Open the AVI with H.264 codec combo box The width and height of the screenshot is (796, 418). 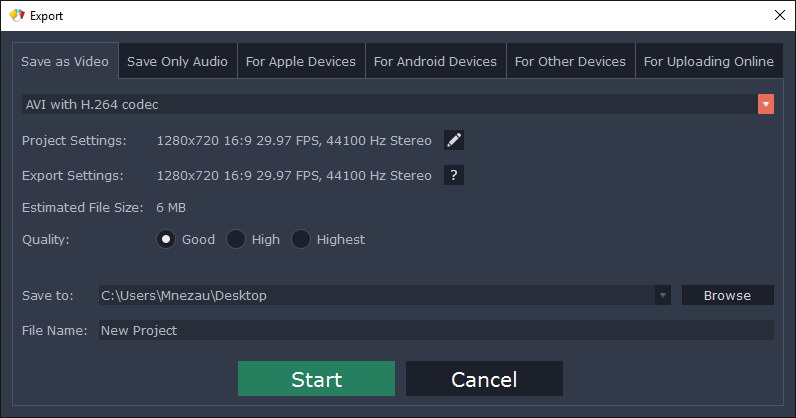[397, 104]
